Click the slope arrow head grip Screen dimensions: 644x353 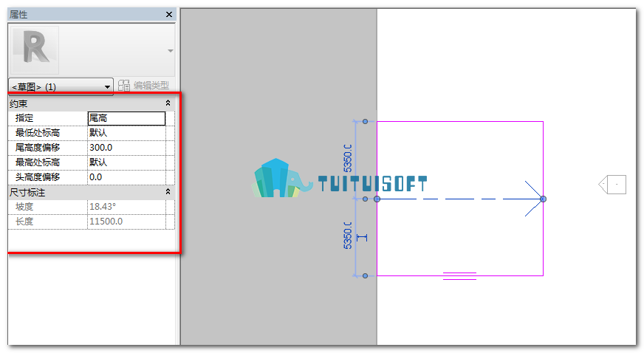pos(543,199)
